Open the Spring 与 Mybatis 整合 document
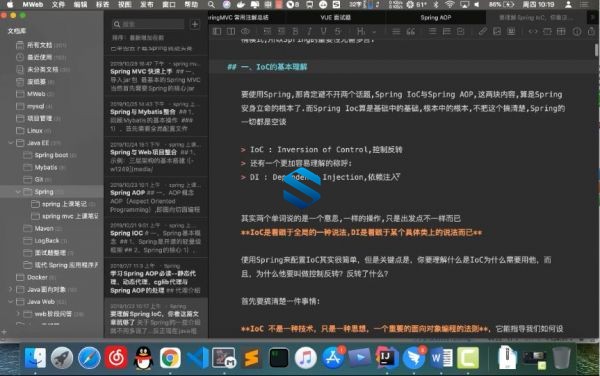Viewport: 600px width, 376px height. pyautogui.click(x=156, y=116)
